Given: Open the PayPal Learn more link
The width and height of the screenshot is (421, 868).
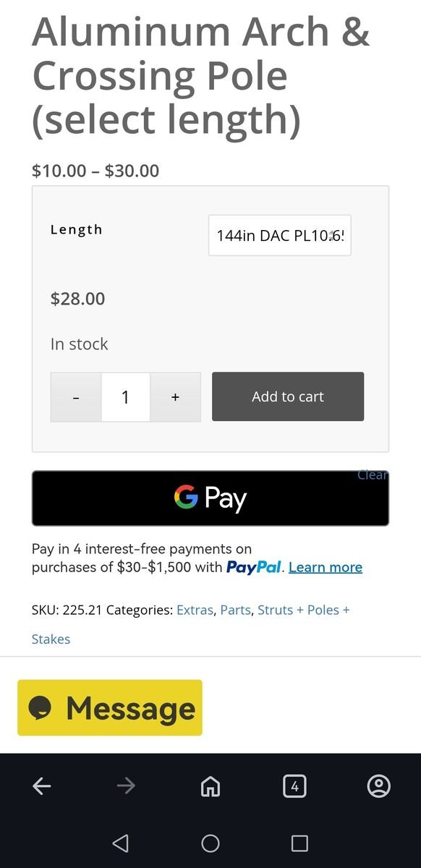Looking at the screenshot, I should tap(326, 567).
